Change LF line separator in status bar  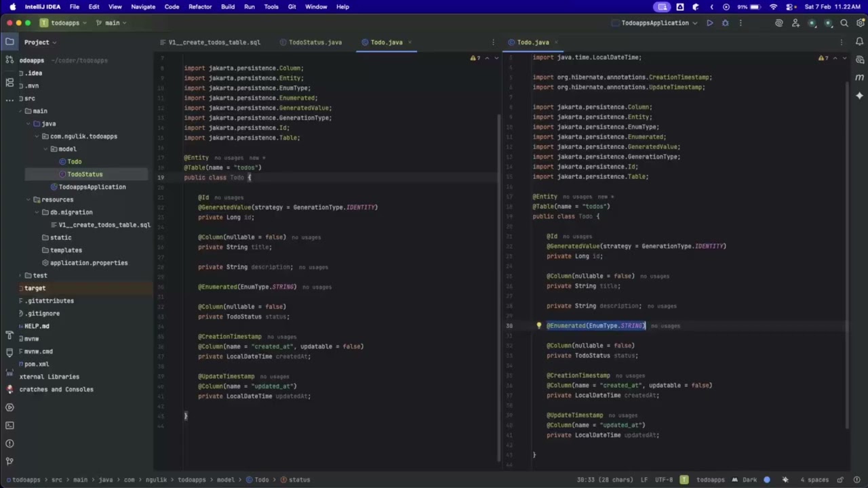(644, 480)
